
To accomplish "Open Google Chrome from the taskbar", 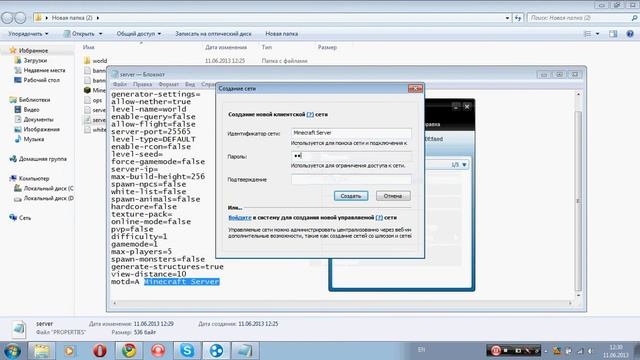I will (x=129, y=351).
